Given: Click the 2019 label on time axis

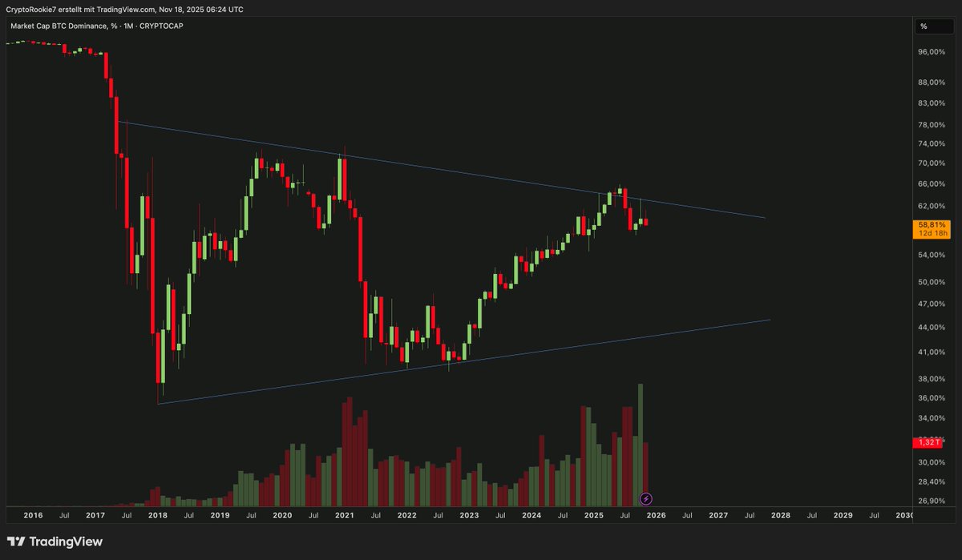Looking at the screenshot, I should [220, 517].
